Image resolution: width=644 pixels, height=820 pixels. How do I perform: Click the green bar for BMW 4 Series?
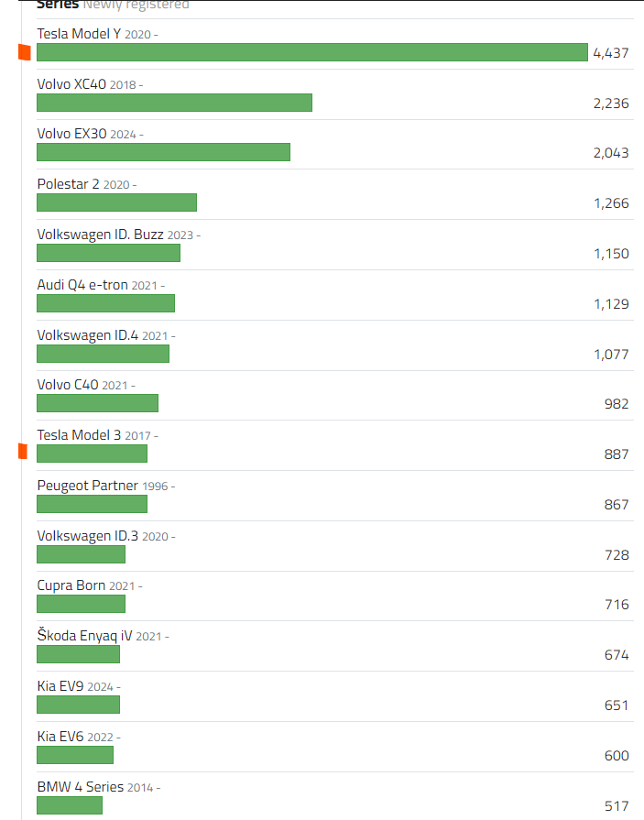(70, 805)
